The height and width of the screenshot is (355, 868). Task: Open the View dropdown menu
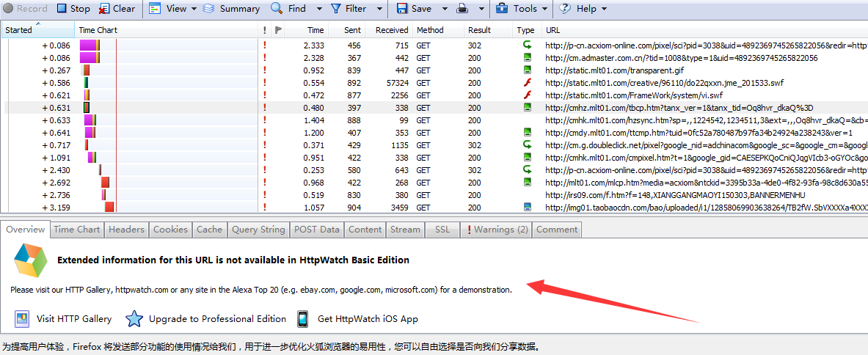tap(174, 9)
